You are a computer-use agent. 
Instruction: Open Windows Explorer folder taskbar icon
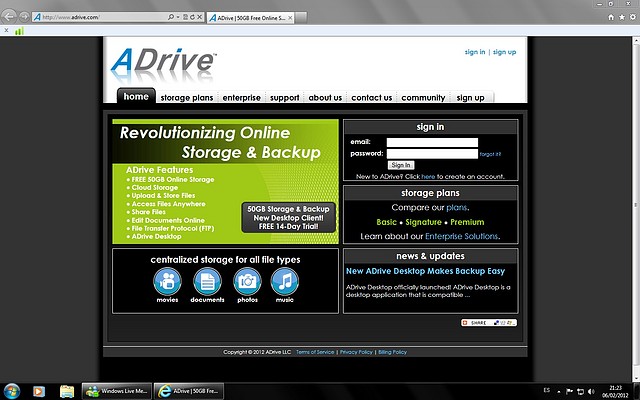[x=67, y=391]
